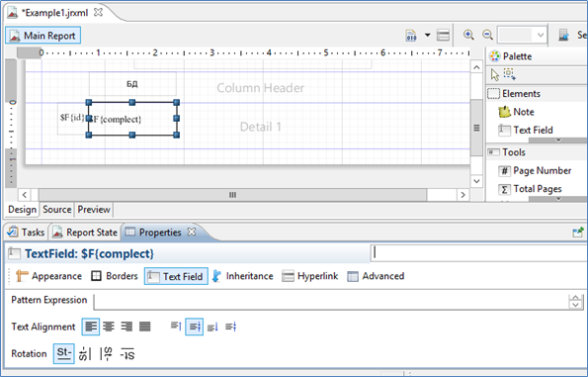Open the Text Field properties section

[x=176, y=276]
